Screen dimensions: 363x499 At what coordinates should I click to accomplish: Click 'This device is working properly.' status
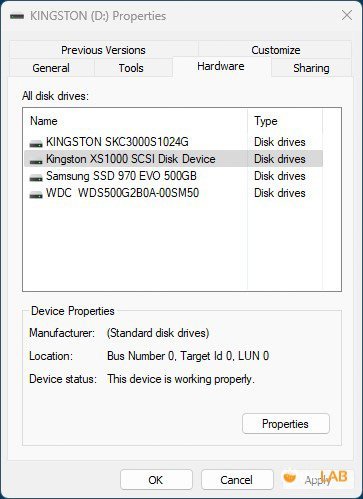click(181, 379)
